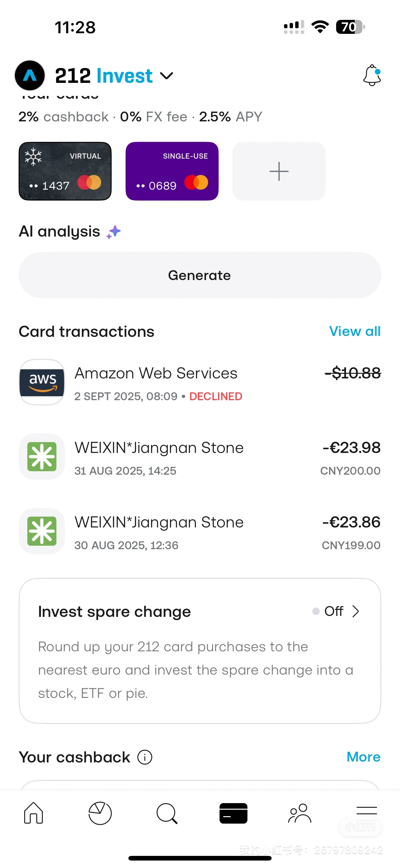Select the purple single-use card 0689
Screen dimensions: 400x868
point(172,171)
